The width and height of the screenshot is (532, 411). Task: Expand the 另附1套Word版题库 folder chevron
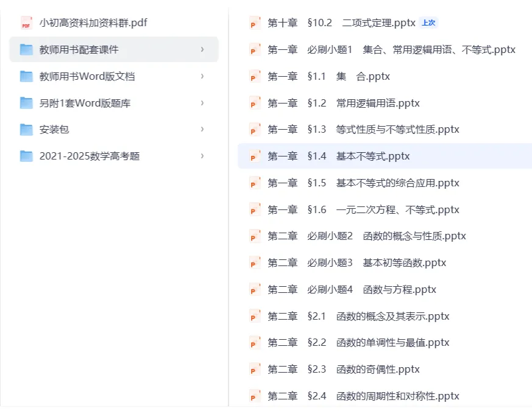(202, 103)
